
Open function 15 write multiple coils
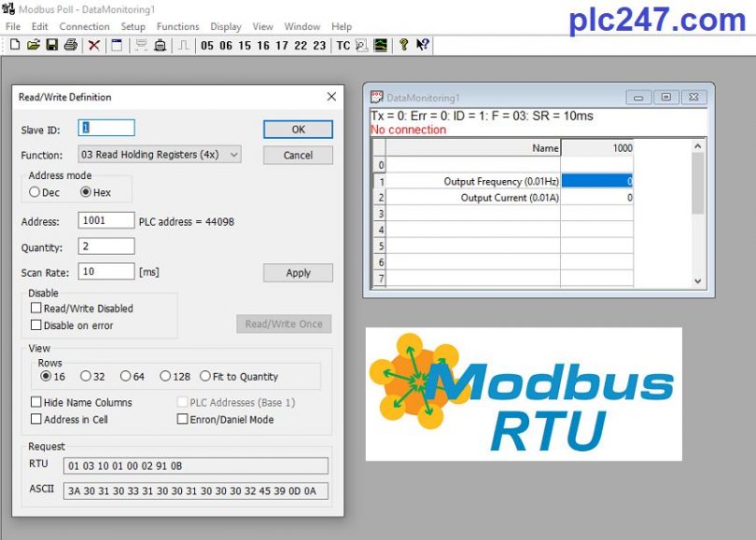coord(245,46)
